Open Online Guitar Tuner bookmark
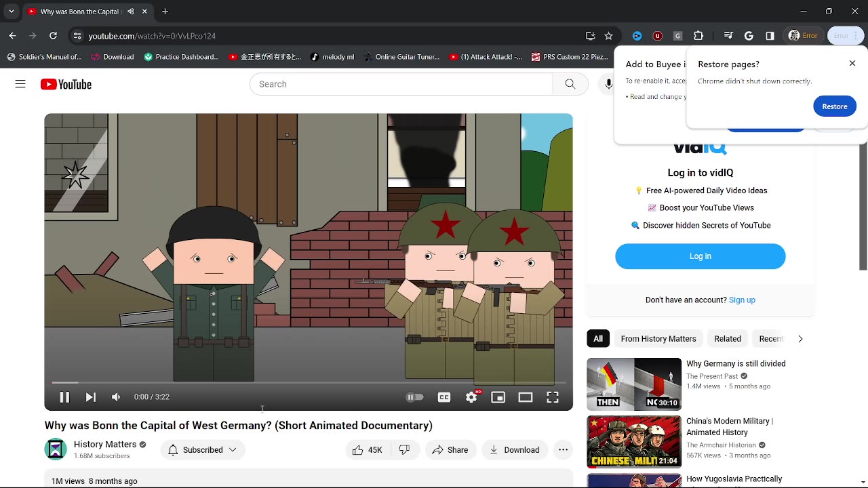The height and width of the screenshot is (488, 868). tap(401, 57)
